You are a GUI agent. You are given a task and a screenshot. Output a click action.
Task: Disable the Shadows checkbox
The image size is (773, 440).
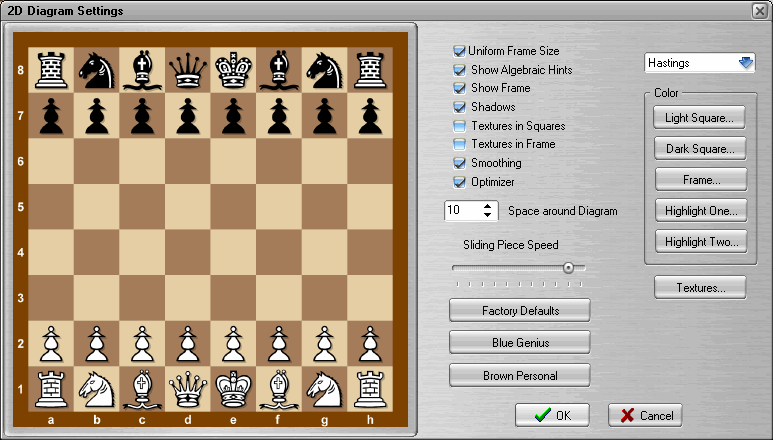tap(459, 107)
